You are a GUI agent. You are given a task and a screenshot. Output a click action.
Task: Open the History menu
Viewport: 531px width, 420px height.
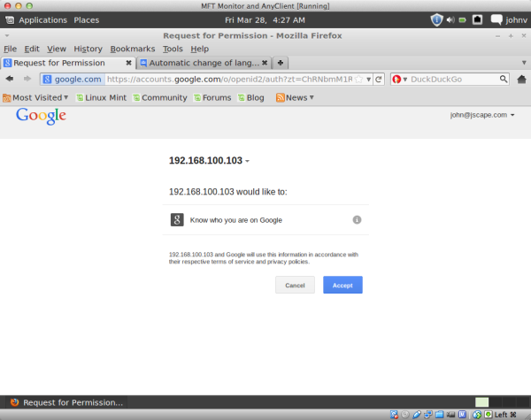point(88,49)
